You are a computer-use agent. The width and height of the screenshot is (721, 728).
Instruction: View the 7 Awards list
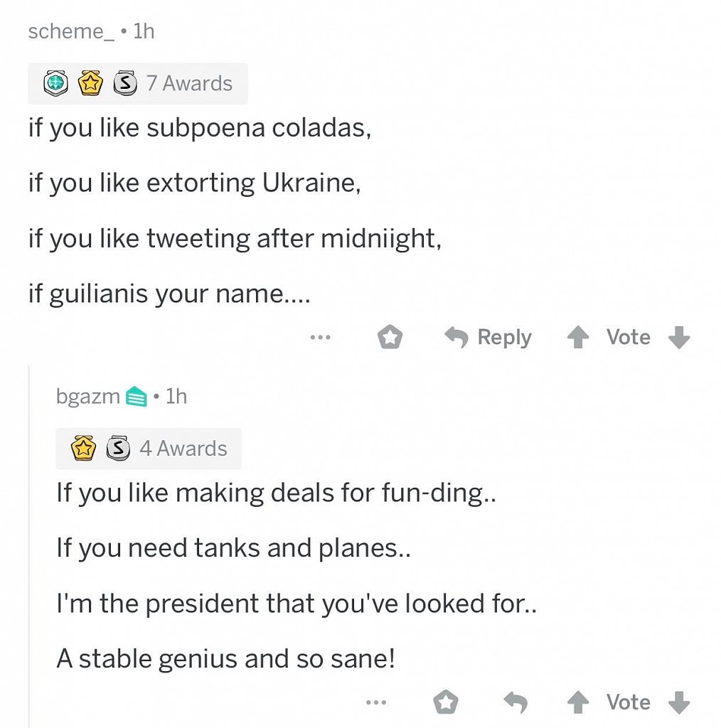point(189,84)
